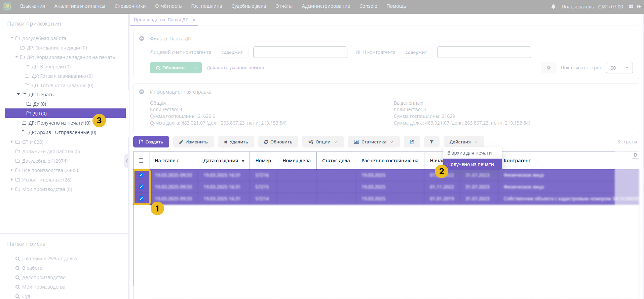Screen dimensions: 644x299
Task: Click the logout icon in top bar
Action: point(639,7)
